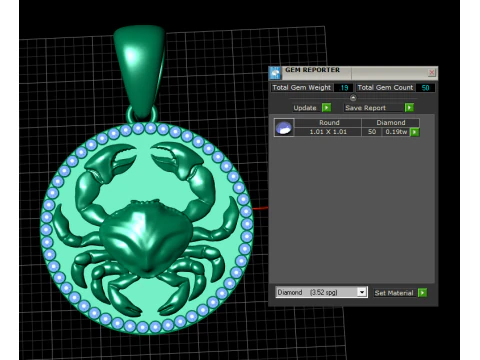The image size is (480, 360).
Task: Open the Diamond (3.52 spg) material dropdown
Action: [x=362, y=292]
